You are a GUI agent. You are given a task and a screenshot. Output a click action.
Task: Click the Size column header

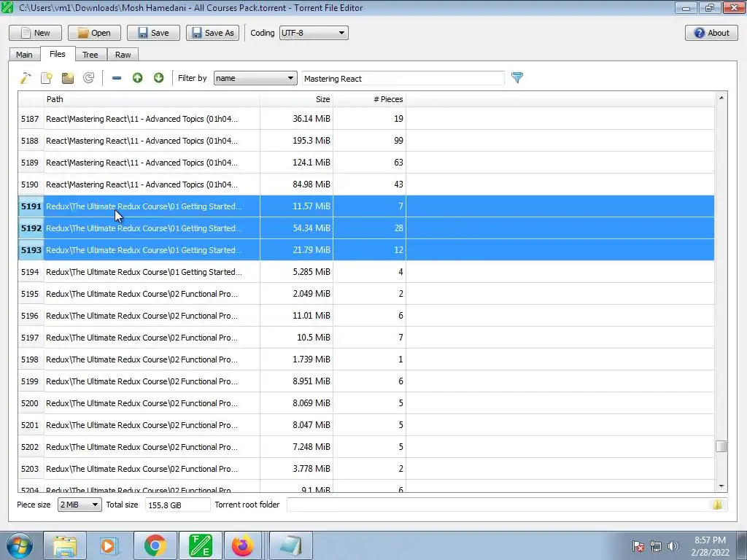pyautogui.click(x=296, y=99)
